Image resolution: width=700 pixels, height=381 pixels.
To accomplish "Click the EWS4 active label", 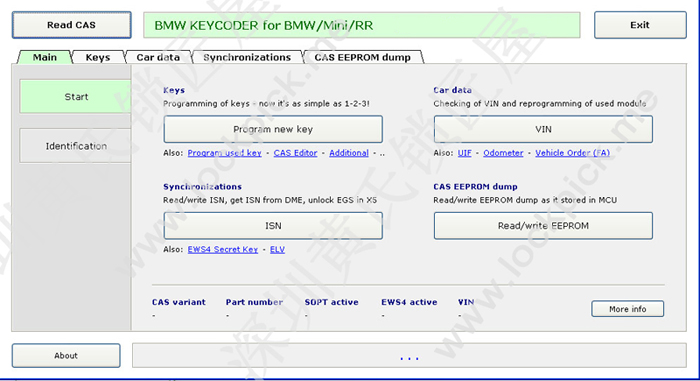I will 409,302.
